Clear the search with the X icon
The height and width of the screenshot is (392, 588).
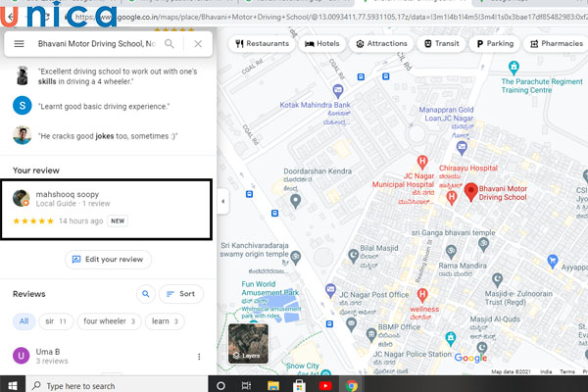198,44
